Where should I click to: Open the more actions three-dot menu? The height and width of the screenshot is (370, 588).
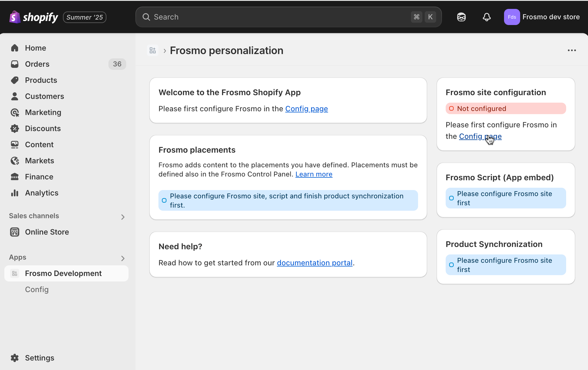coord(572,50)
